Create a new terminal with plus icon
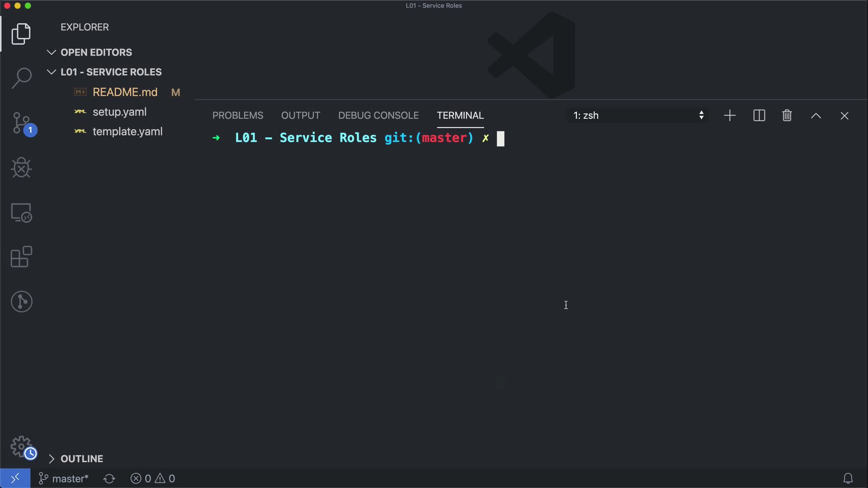The height and width of the screenshot is (488, 868). click(x=730, y=116)
